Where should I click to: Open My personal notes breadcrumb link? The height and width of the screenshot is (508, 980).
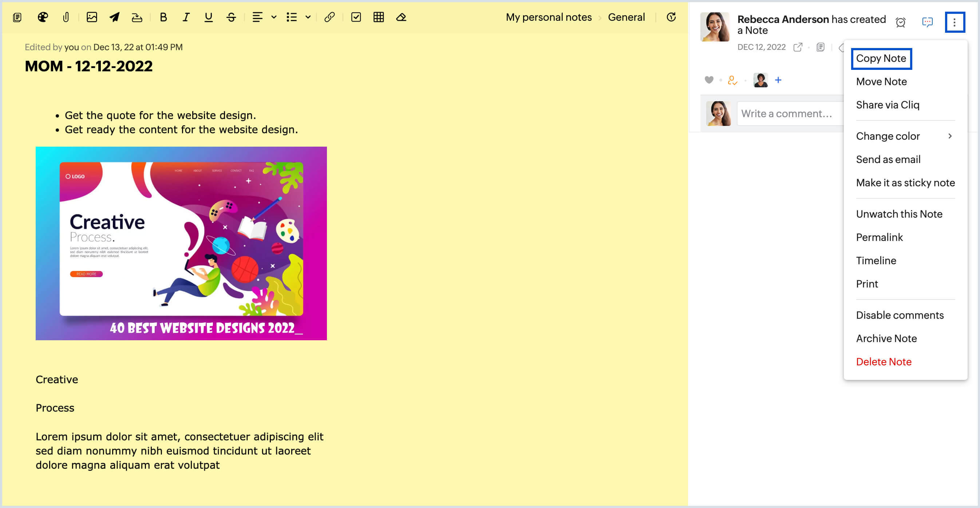pyautogui.click(x=548, y=17)
